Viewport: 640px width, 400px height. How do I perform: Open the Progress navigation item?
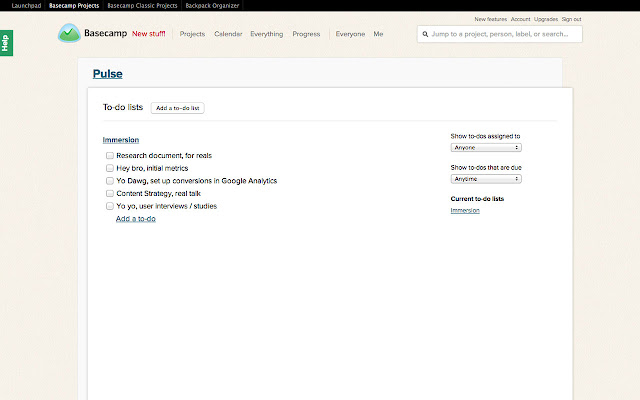[306, 34]
